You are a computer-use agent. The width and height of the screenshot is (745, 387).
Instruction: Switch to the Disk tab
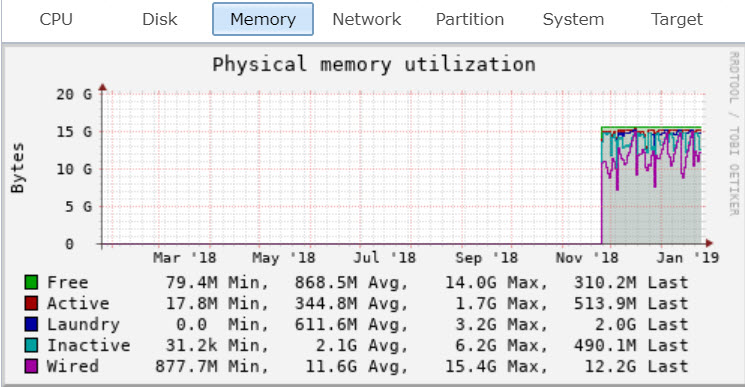pyautogui.click(x=160, y=19)
